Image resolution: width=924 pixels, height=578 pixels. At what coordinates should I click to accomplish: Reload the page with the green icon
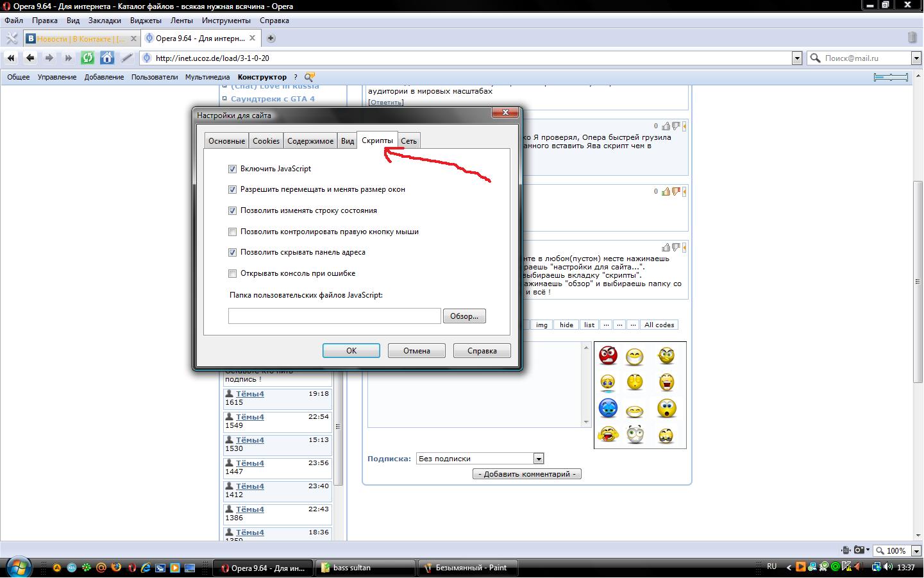[x=87, y=58]
